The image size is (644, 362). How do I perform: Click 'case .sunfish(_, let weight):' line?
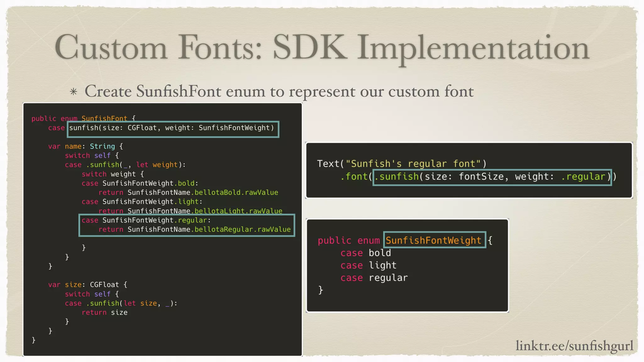pos(125,165)
